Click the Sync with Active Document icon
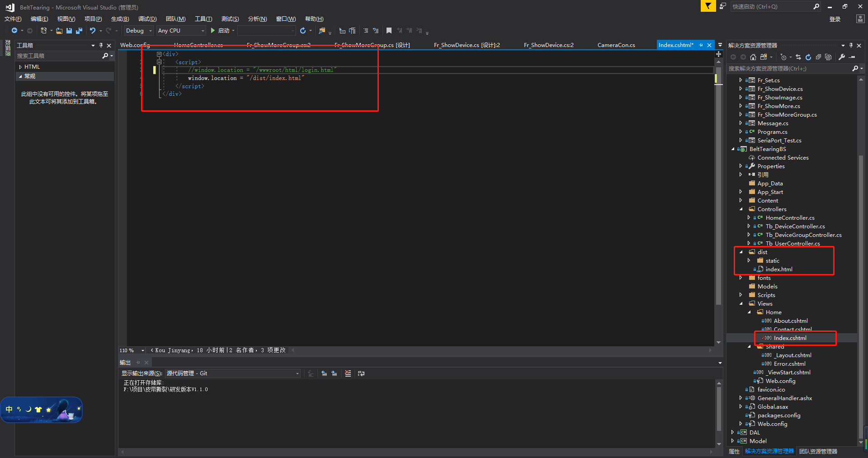This screenshot has height=458, width=868. [x=798, y=57]
